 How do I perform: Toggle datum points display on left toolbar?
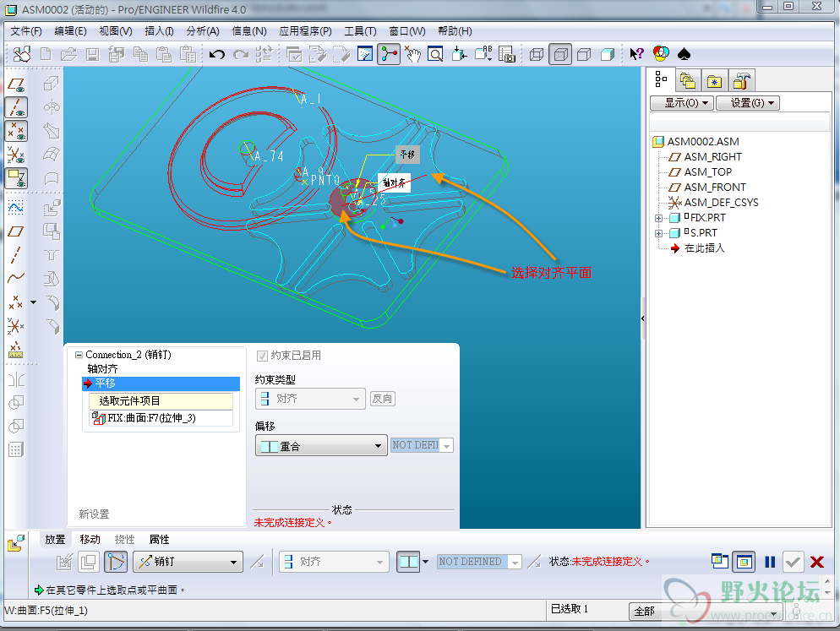click(16, 131)
